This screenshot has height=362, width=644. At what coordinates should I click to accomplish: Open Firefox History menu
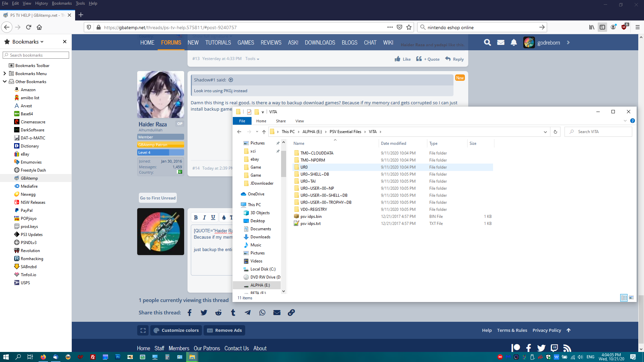coord(42,3)
